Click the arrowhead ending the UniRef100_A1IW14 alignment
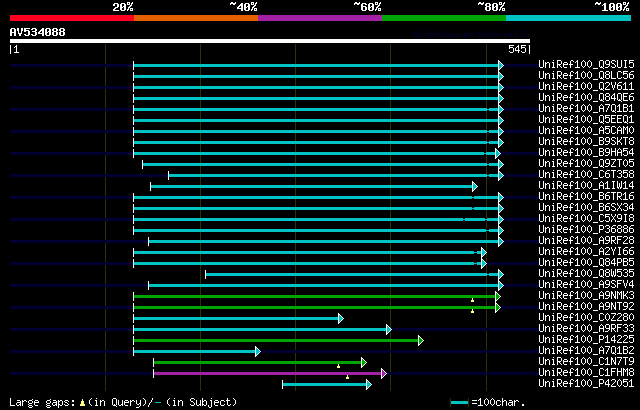 coord(475,186)
